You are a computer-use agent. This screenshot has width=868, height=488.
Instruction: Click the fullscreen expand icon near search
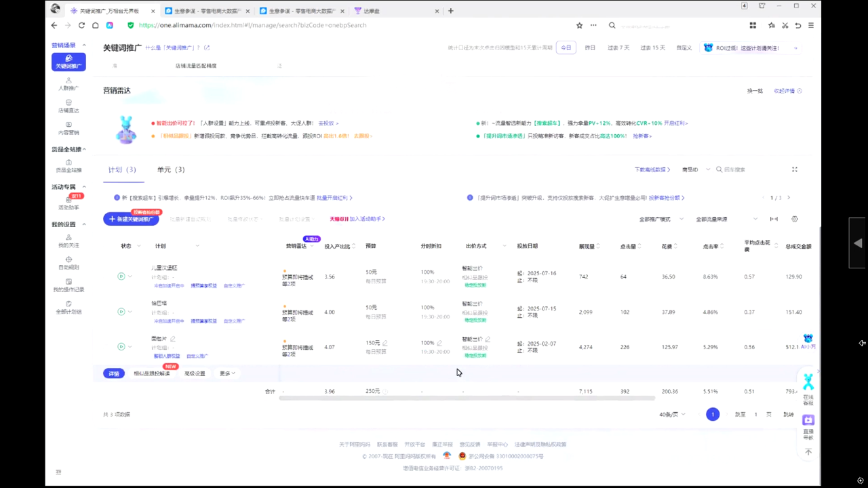click(x=795, y=169)
